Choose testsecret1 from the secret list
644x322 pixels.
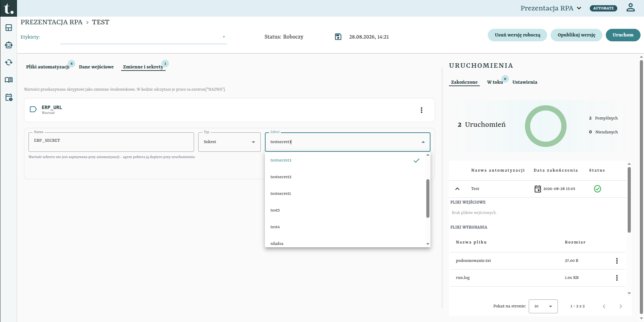345,194
